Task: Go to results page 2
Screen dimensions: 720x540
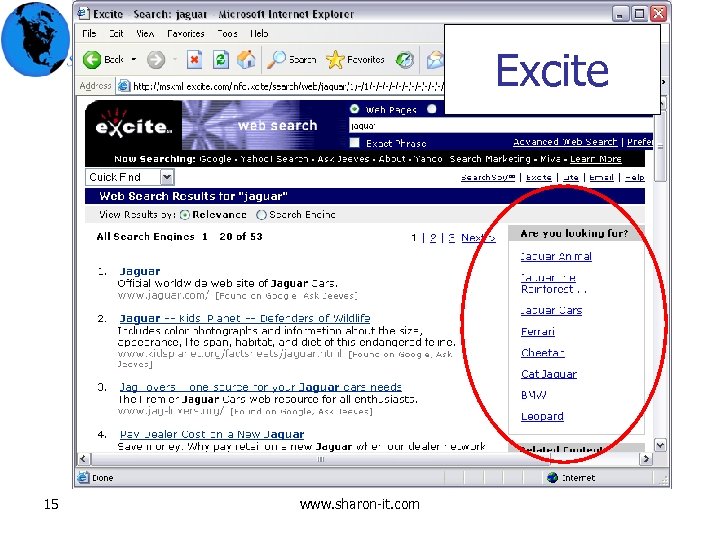Action: tap(433, 238)
